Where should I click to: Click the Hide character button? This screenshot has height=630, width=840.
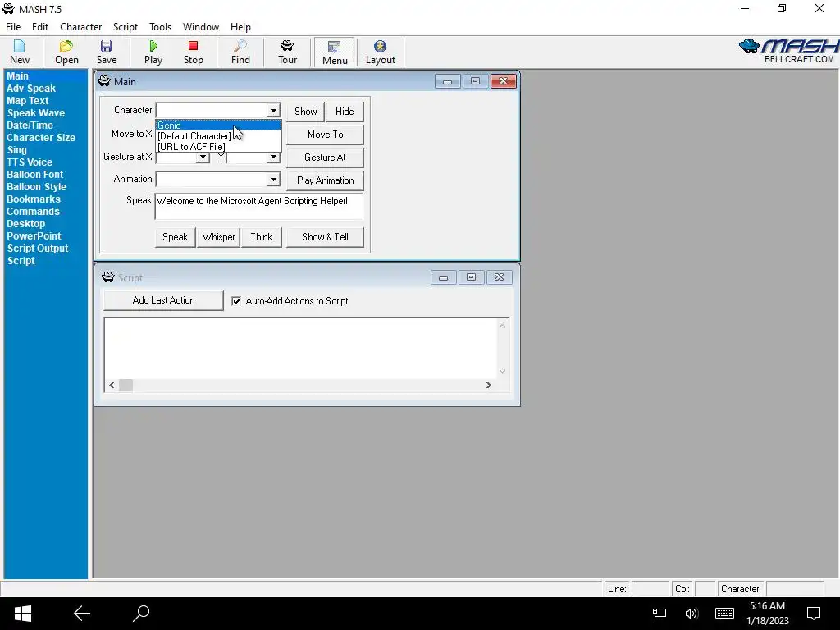[x=345, y=112]
